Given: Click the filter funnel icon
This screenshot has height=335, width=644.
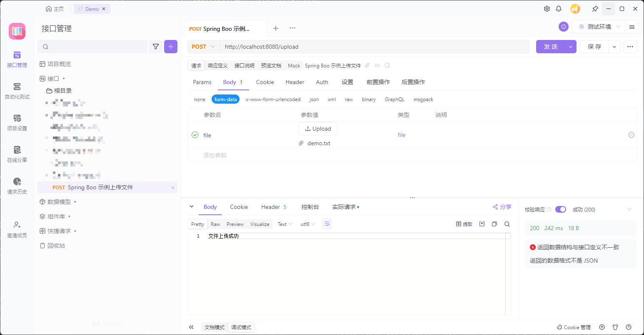Looking at the screenshot, I should [156, 47].
